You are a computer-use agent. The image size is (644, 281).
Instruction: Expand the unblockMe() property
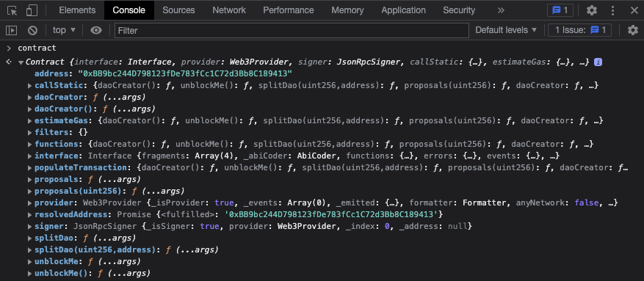click(29, 273)
